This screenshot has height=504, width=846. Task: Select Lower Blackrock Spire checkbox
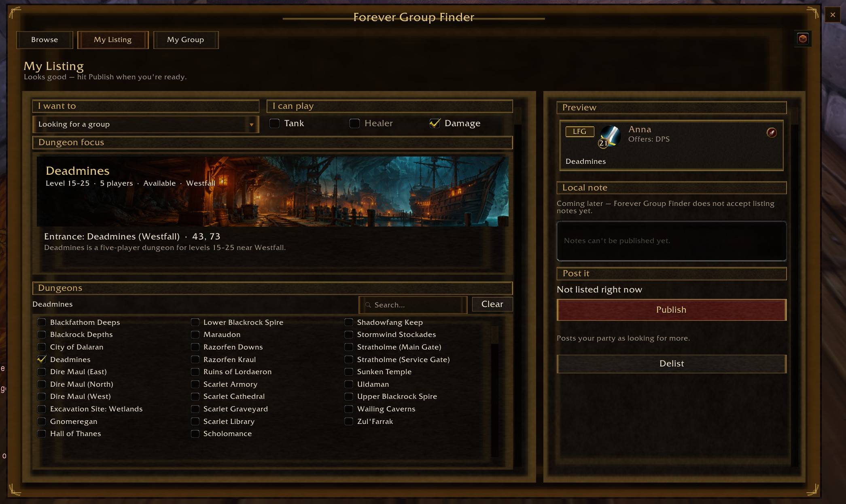tap(195, 322)
